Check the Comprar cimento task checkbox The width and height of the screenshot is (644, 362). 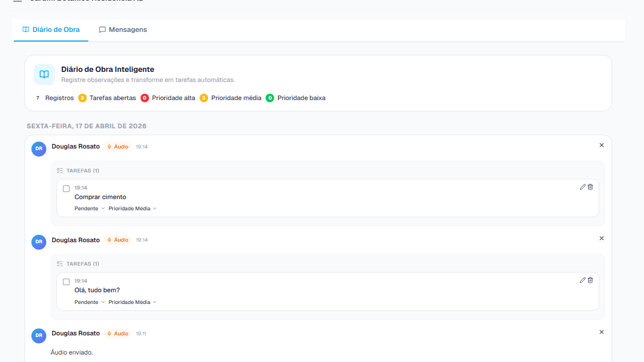coord(67,188)
